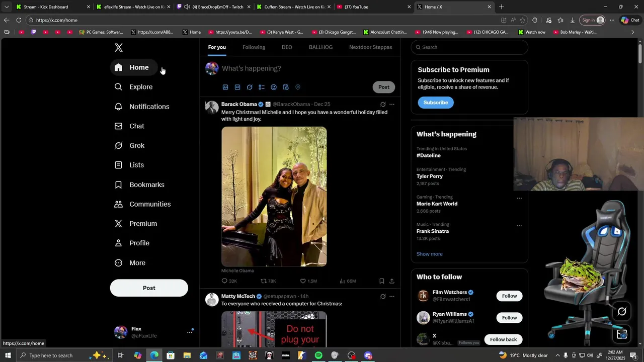This screenshot has width=644, height=362.
Task: Add a poll to the new post
Action: pos(262,87)
